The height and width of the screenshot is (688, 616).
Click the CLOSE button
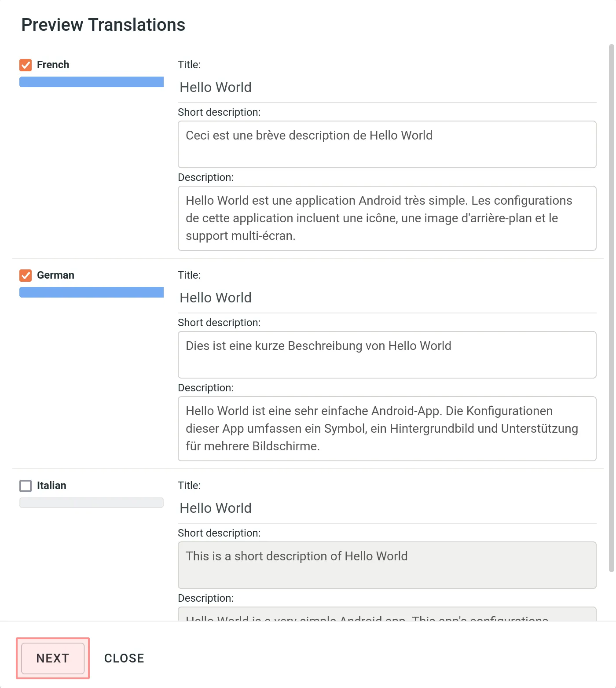[x=124, y=658]
